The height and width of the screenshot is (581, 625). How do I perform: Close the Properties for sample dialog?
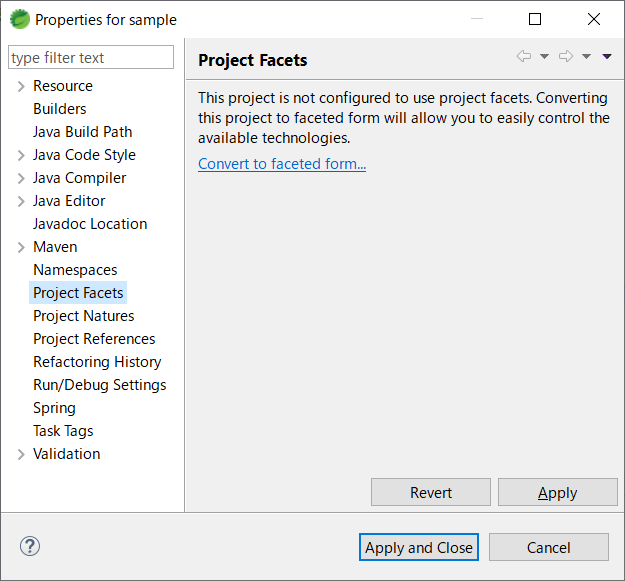coord(594,19)
